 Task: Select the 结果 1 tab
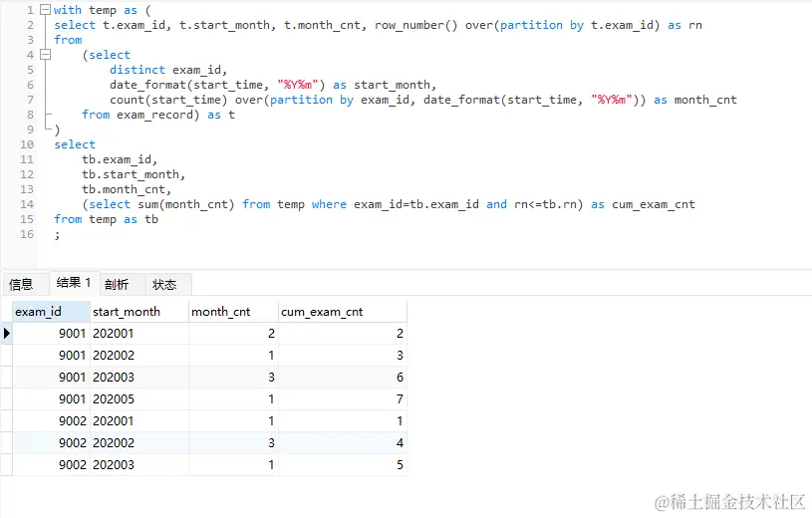pos(74,283)
